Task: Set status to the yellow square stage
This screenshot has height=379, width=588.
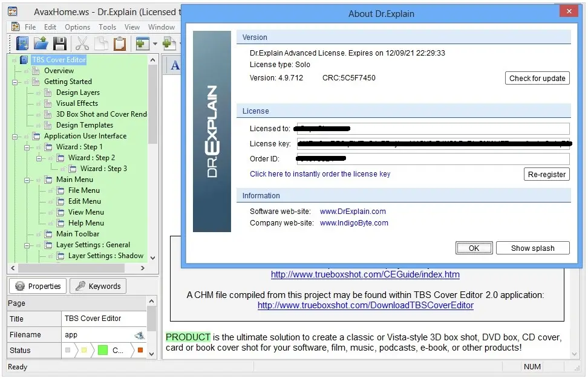Action: (84, 350)
